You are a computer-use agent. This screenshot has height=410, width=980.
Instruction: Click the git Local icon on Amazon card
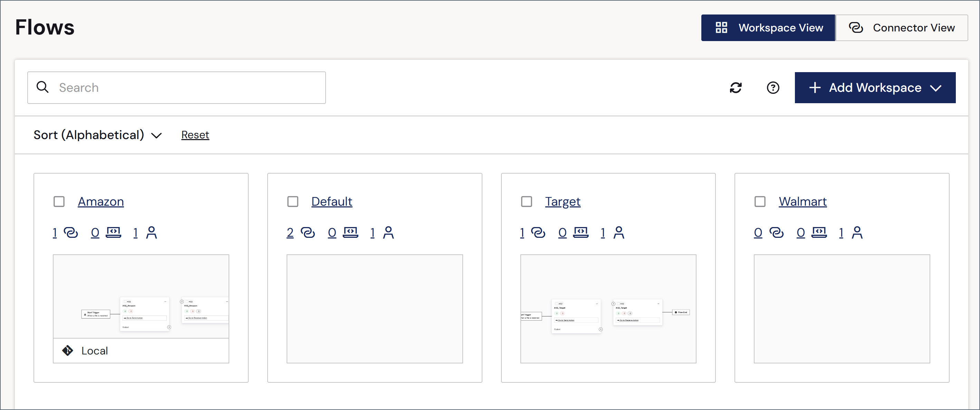tap(68, 350)
